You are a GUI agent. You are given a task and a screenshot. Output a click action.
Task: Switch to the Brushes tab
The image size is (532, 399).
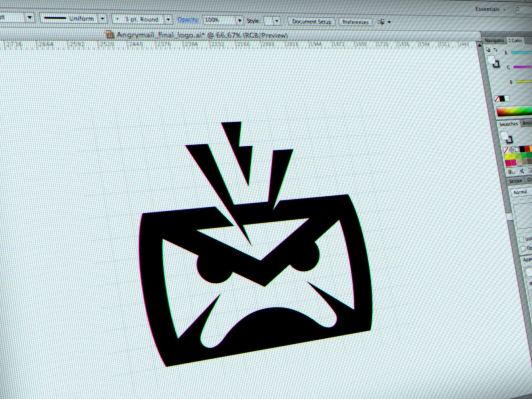[527, 123]
